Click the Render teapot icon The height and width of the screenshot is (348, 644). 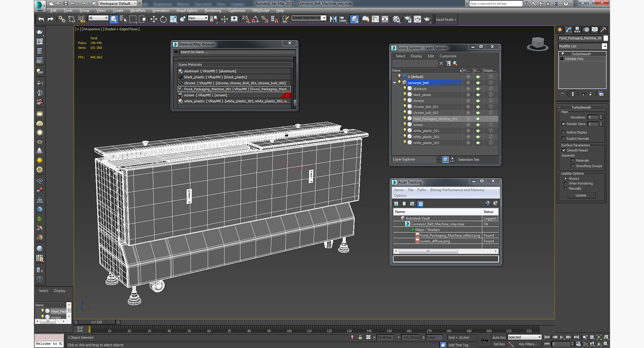tap(427, 19)
